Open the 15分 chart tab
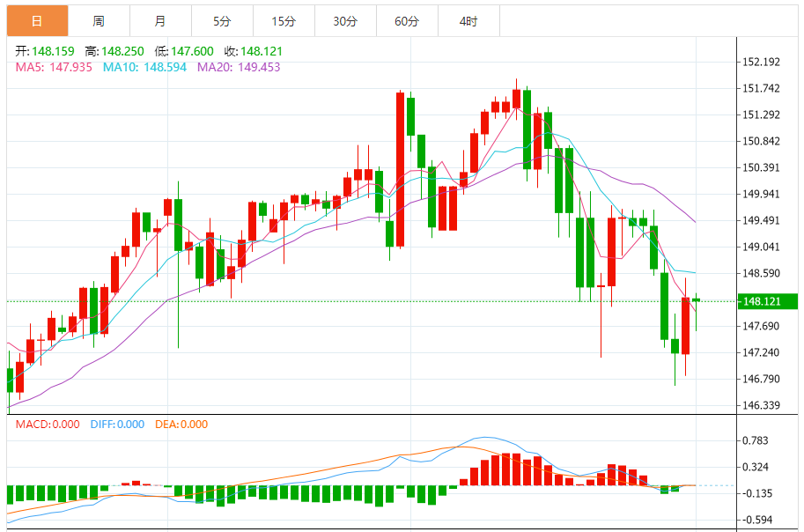 pyautogui.click(x=284, y=21)
